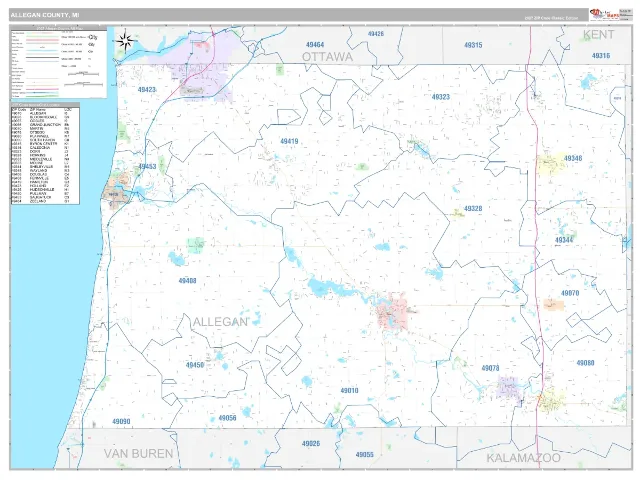
Task: Click the 'ZIP Code' column header in index
Action: click(x=19, y=110)
